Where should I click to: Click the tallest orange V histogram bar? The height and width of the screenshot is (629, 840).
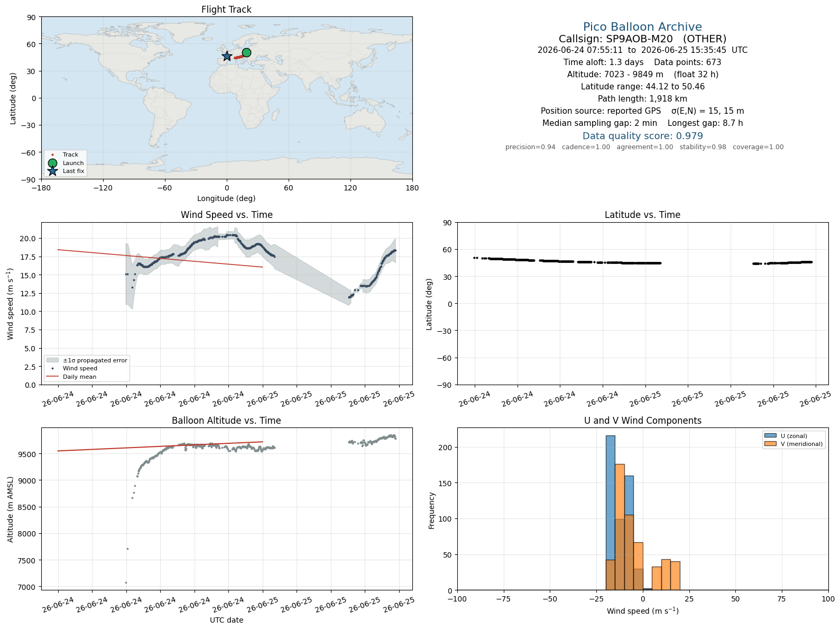620,527
